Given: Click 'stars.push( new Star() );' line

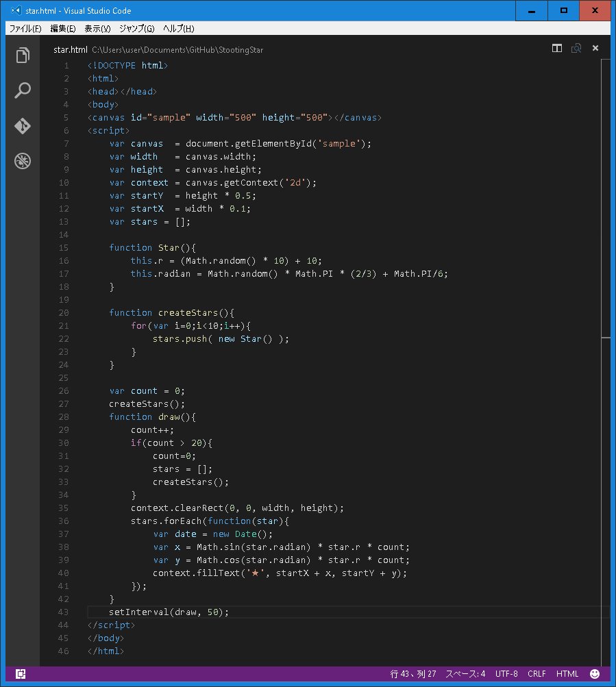Looking at the screenshot, I should tap(221, 338).
